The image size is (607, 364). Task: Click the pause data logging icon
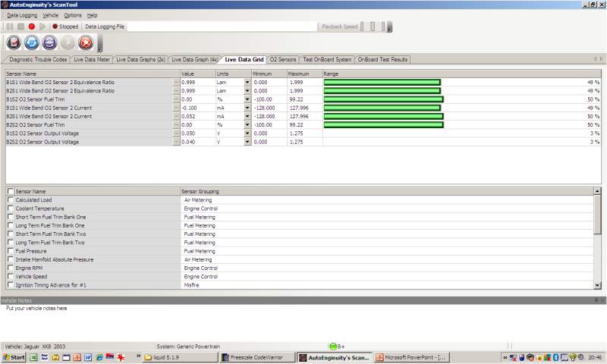coord(10,27)
